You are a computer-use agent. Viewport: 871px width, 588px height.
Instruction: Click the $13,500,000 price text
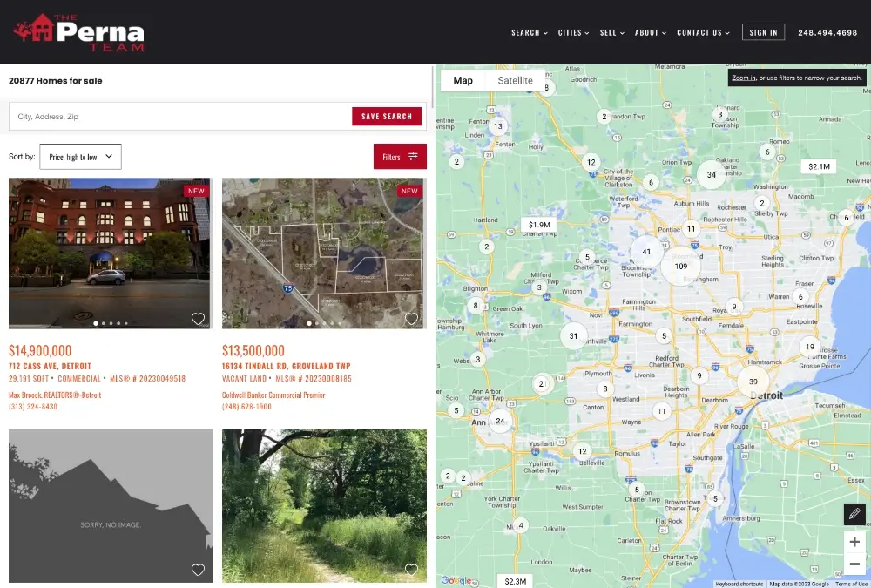[x=253, y=351]
